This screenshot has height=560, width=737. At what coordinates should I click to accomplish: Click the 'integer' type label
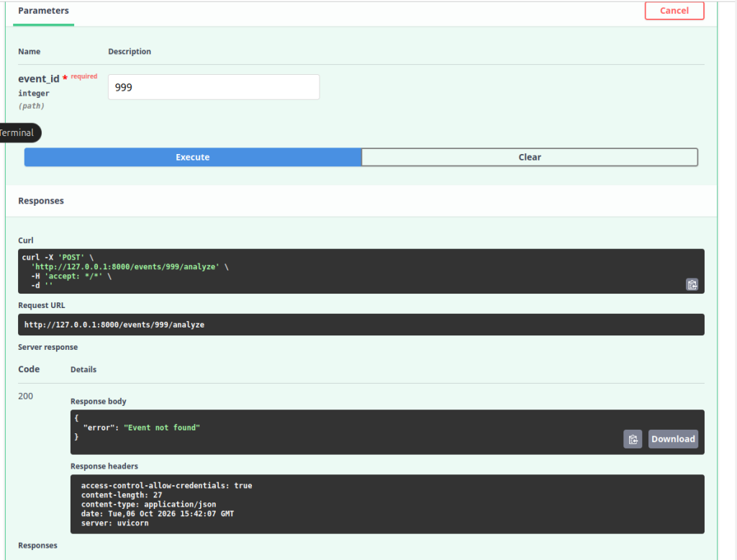(x=34, y=93)
